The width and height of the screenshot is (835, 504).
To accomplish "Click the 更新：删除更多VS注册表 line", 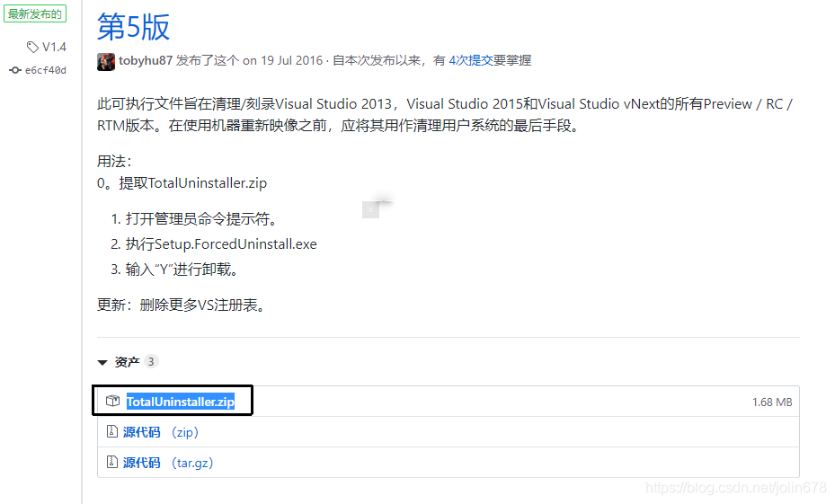I will pos(181,305).
